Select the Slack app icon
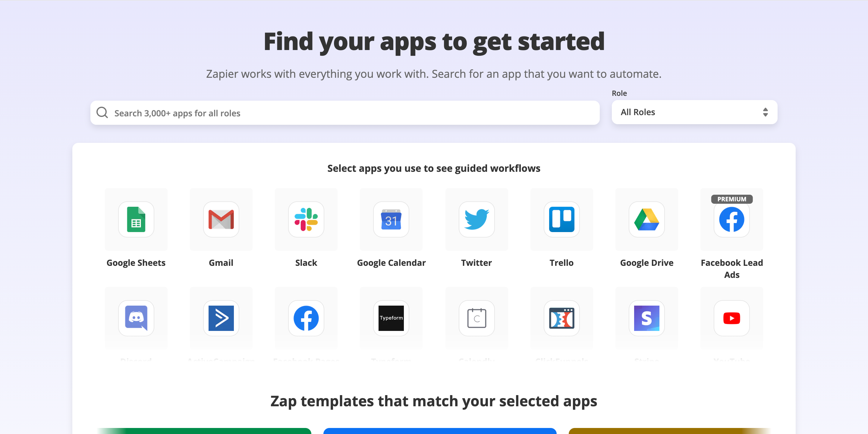868x434 pixels. click(306, 219)
